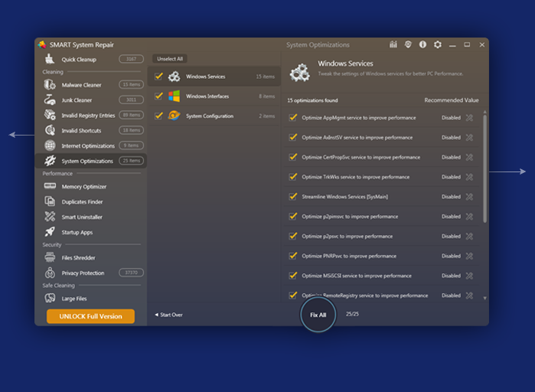The width and height of the screenshot is (535, 392).
Task: Uncheck Optimize PNRPsvc checkbox
Action: click(292, 256)
